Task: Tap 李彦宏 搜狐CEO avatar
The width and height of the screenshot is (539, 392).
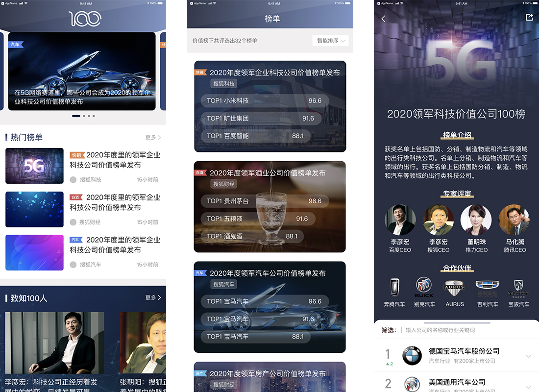Action: pyautogui.click(x=438, y=220)
